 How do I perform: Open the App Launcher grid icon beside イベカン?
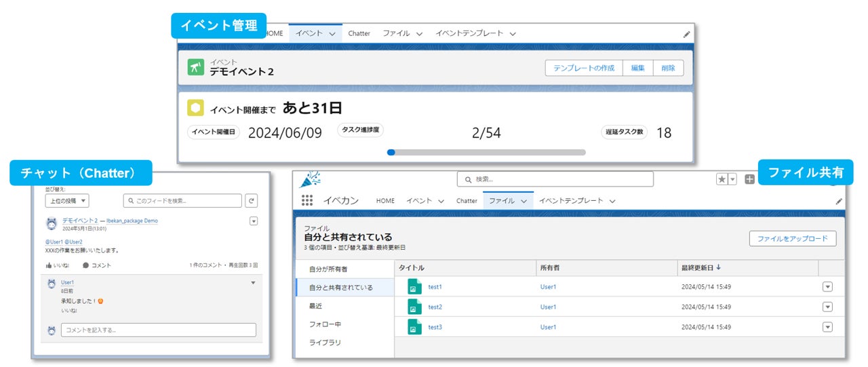pyautogui.click(x=307, y=200)
